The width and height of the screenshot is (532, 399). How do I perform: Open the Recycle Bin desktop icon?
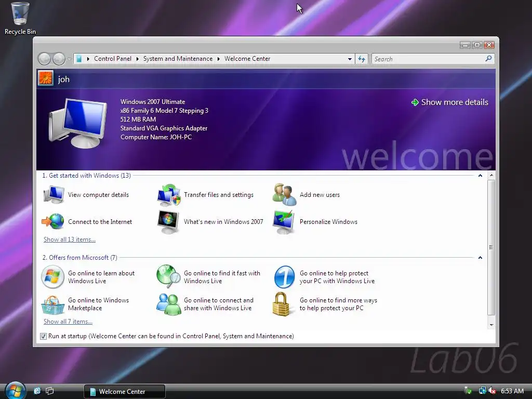pos(20,18)
